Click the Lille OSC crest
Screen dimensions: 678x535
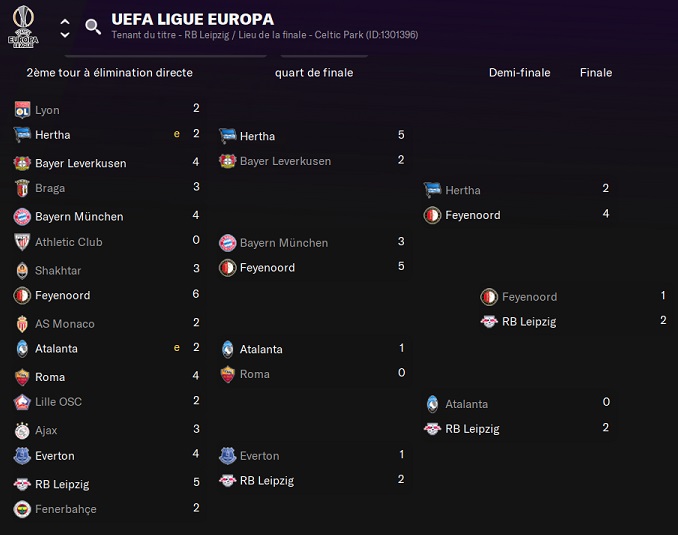click(x=22, y=402)
